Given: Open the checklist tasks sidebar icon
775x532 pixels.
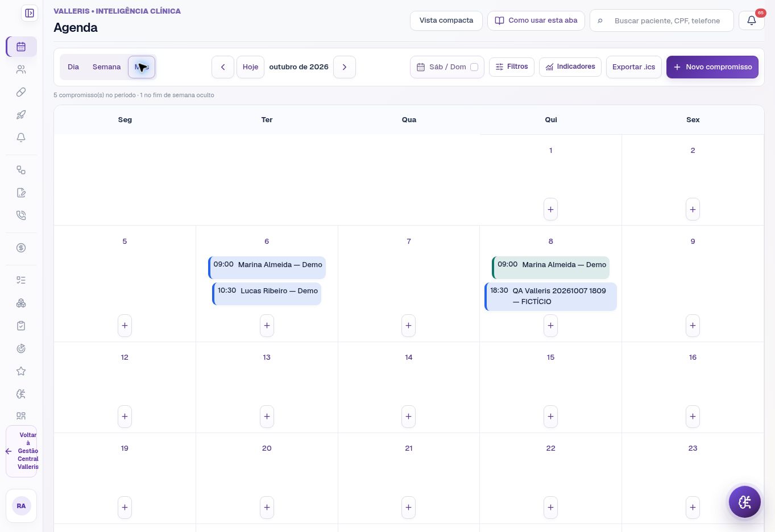Looking at the screenshot, I should tap(21, 280).
